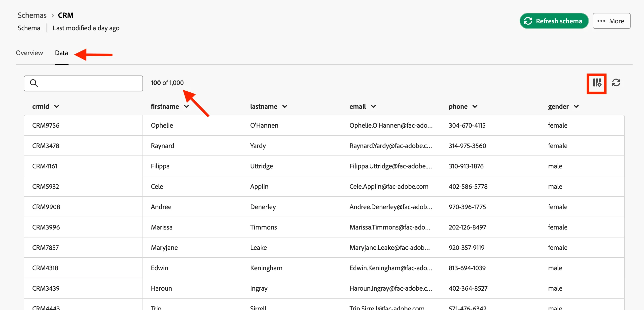The height and width of the screenshot is (310, 644).
Task: Click email Cele.Applin@fac-adobe.com
Action: click(x=389, y=186)
